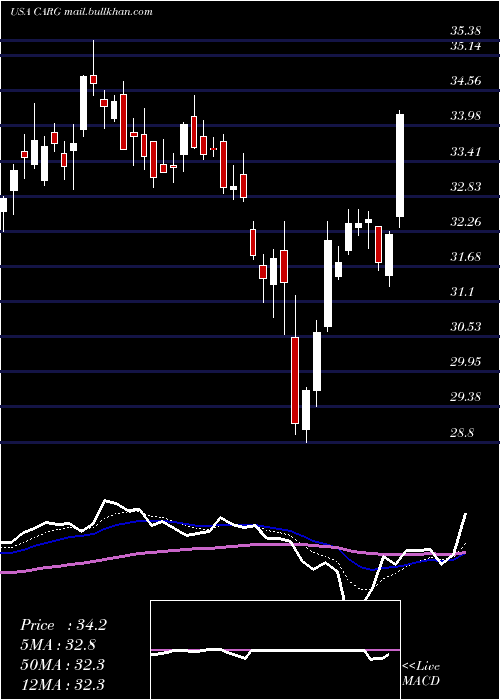Click the '50MA : 32.3' readout

62,664
